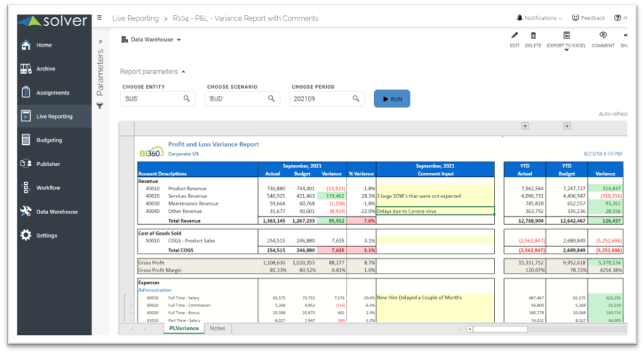Click the filter funnel icon
Viewport: 644px width, 353px height.
100,105
